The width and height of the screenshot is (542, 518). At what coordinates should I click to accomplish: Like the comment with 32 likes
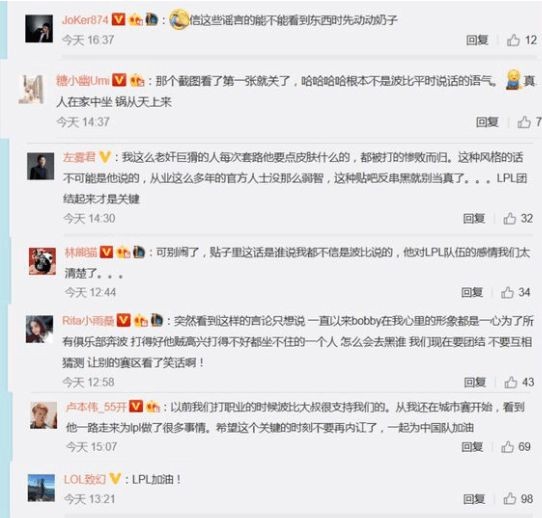pyautogui.click(x=510, y=218)
